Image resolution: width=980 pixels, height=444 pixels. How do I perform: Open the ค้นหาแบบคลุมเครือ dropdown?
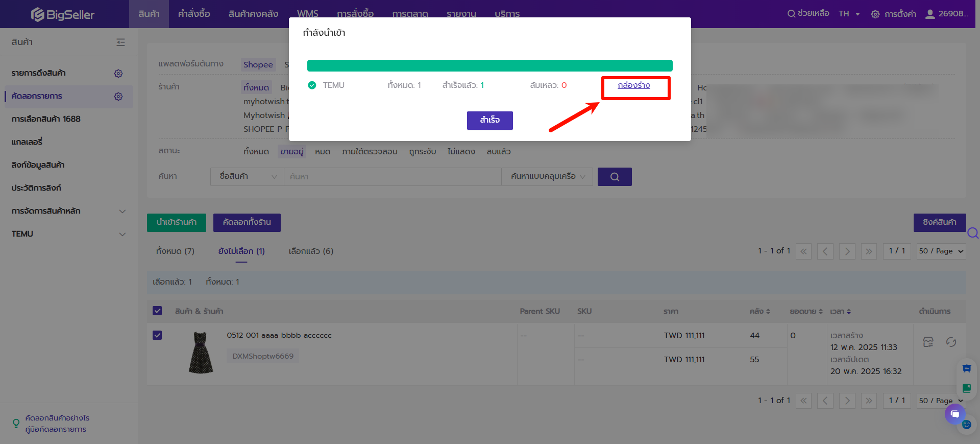pyautogui.click(x=547, y=177)
